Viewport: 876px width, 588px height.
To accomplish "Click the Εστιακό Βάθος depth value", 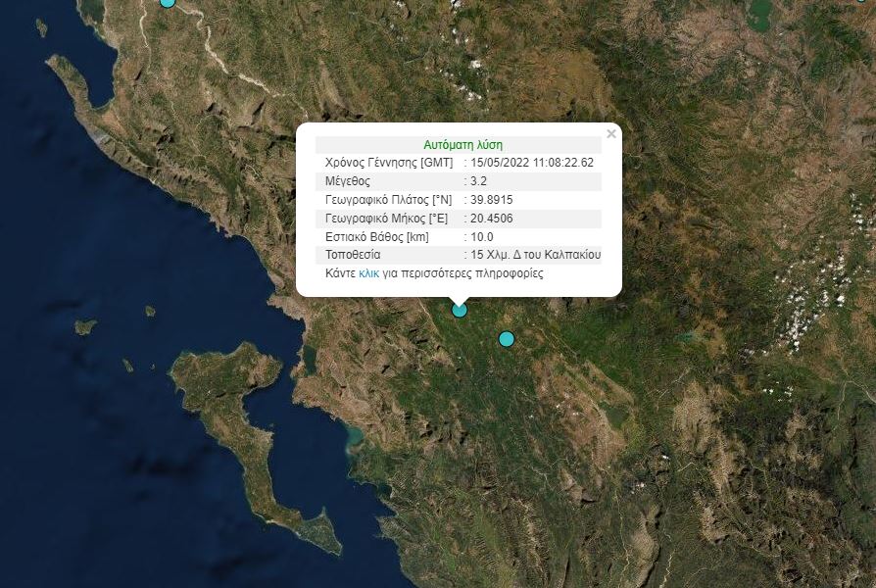I will [483, 236].
